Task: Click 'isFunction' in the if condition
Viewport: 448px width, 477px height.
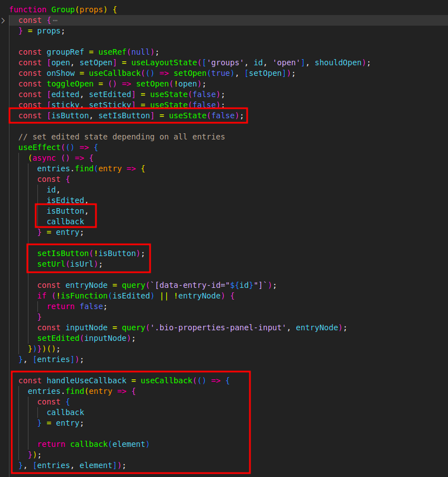Action: tap(84, 296)
